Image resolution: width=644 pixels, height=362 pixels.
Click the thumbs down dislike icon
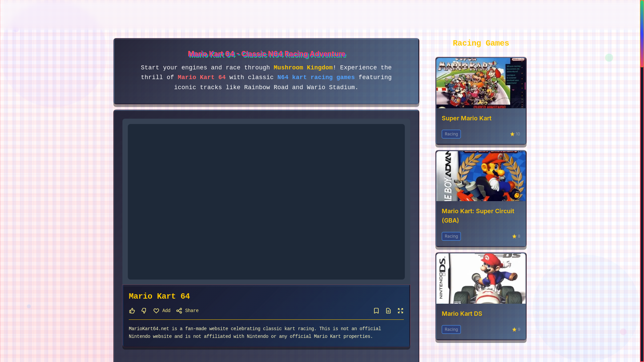[x=144, y=311]
